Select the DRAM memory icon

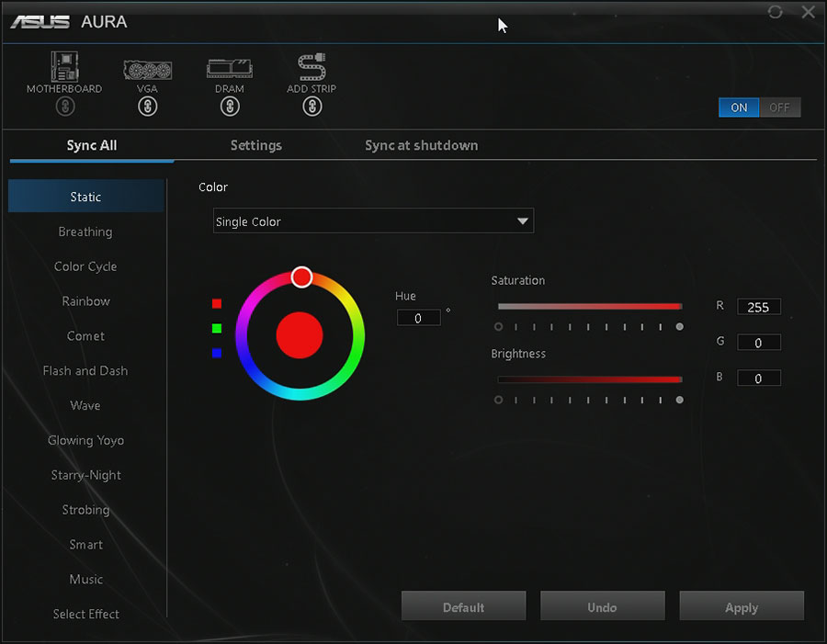point(230,69)
